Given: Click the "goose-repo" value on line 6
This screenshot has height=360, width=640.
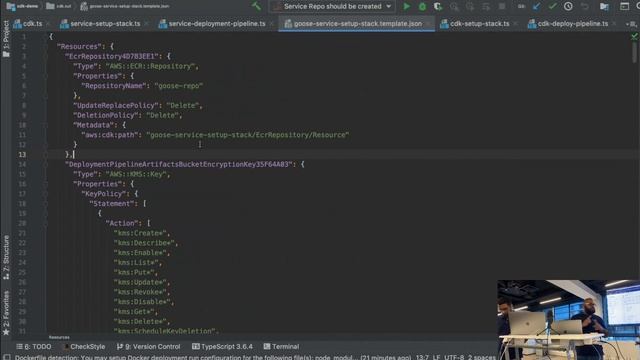Looking at the screenshot, I should click(178, 86).
